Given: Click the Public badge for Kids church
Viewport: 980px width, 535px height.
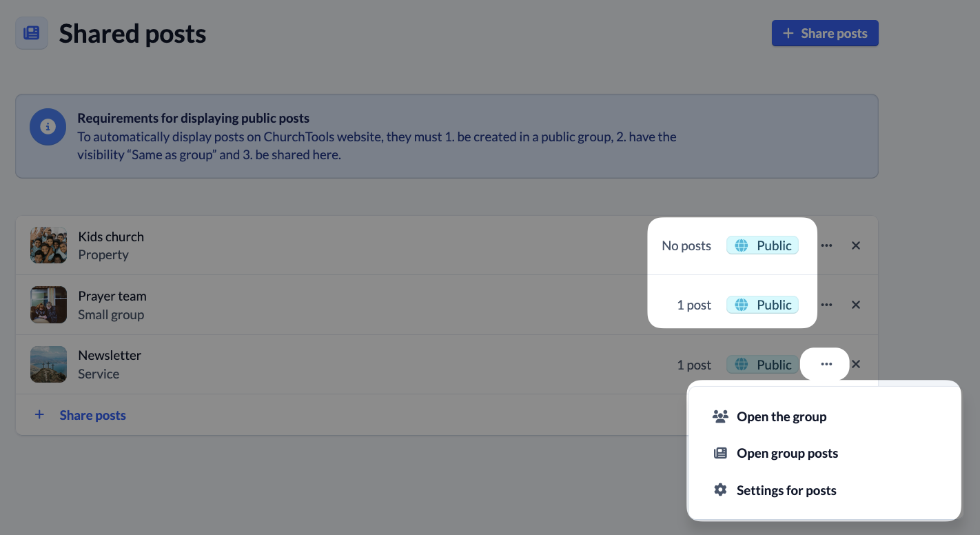Looking at the screenshot, I should coord(762,245).
